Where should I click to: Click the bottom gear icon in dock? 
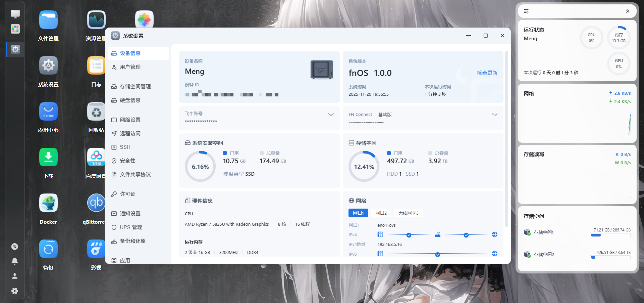click(15, 291)
